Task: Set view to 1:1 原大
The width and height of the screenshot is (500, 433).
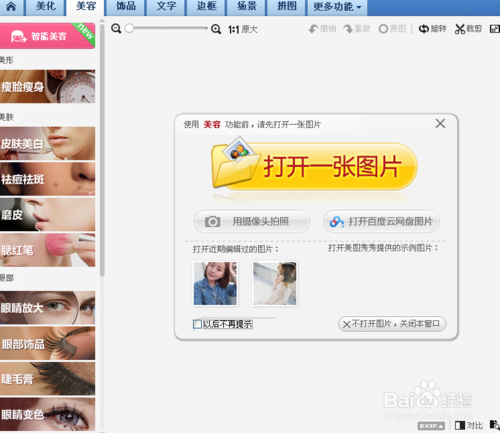Action: pos(243,29)
